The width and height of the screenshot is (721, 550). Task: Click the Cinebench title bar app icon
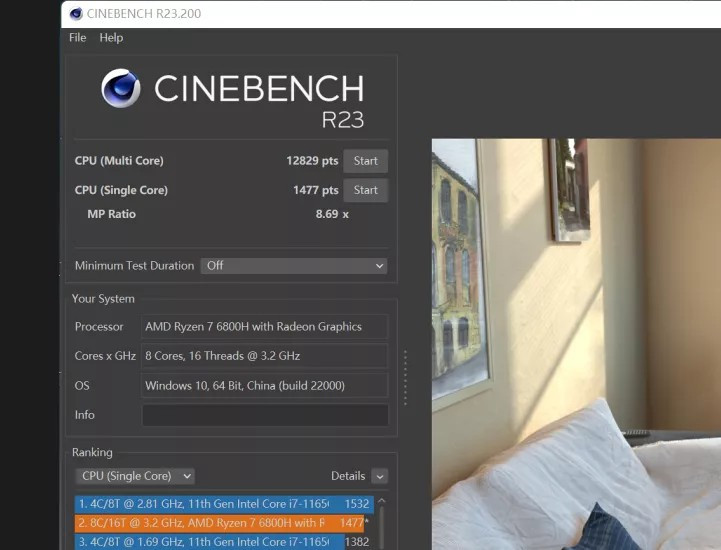[76, 14]
